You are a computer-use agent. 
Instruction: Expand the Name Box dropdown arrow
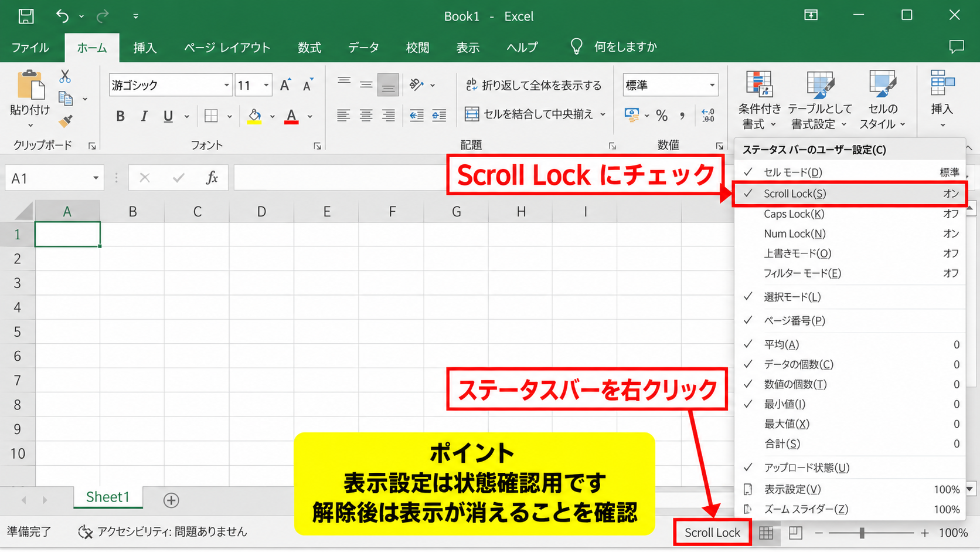[96, 178]
